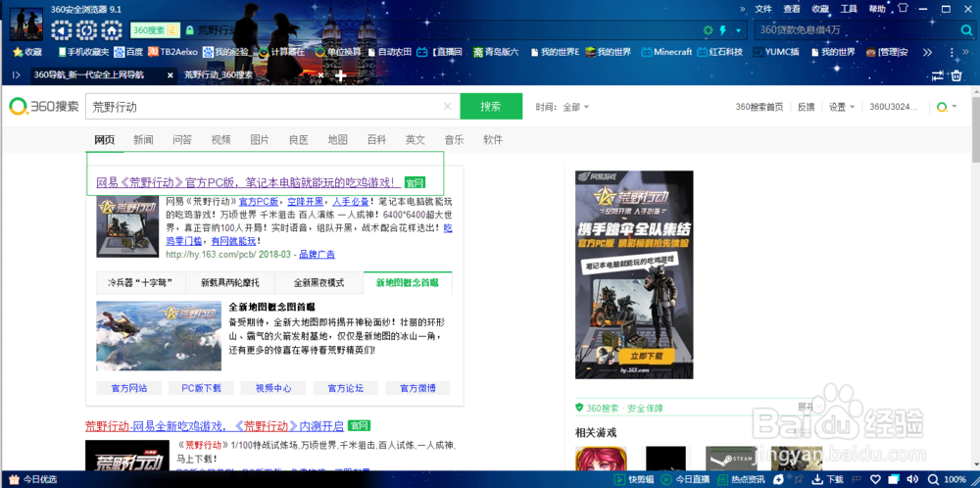Open the 收藏 menu
980x488 pixels.
pyautogui.click(x=820, y=9)
